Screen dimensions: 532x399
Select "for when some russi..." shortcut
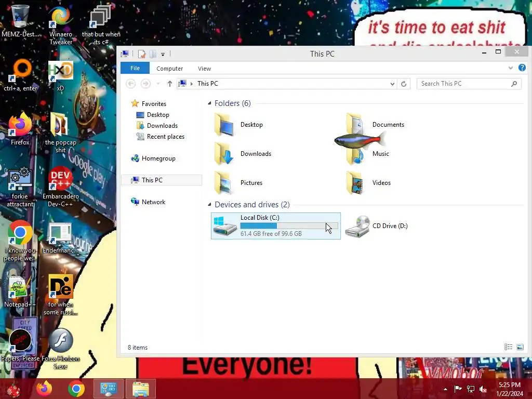pyautogui.click(x=60, y=295)
